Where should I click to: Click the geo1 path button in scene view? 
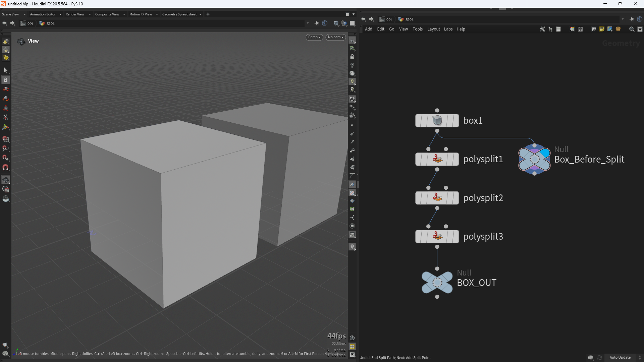(47, 23)
